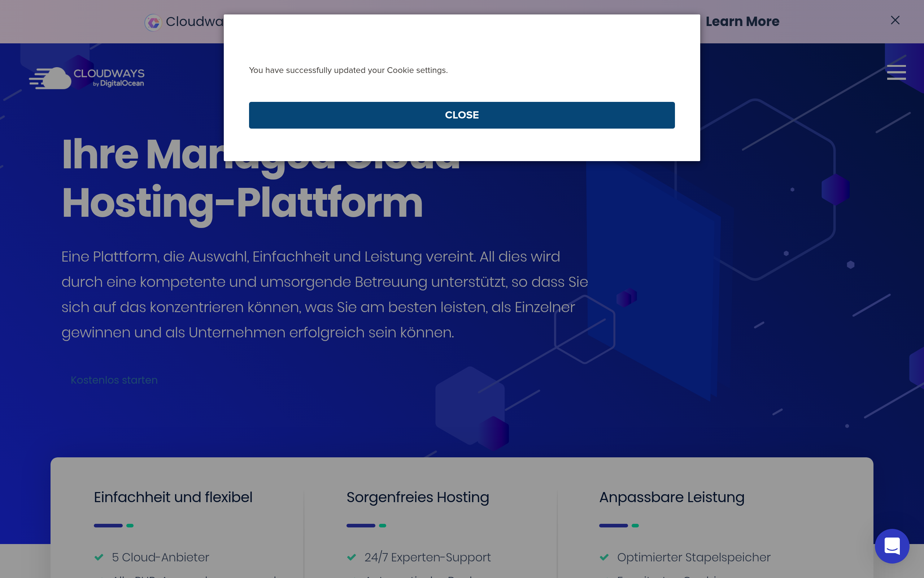Click the checkmark beside '5 Cloud-Anbieter'
The height and width of the screenshot is (578, 924).
click(x=99, y=557)
